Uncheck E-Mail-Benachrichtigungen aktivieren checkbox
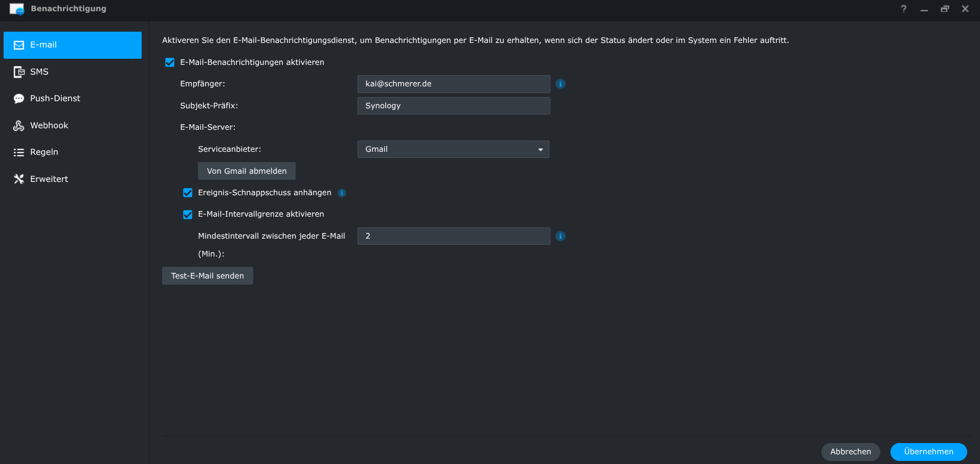Image resolution: width=980 pixels, height=464 pixels. pos(170,62)
